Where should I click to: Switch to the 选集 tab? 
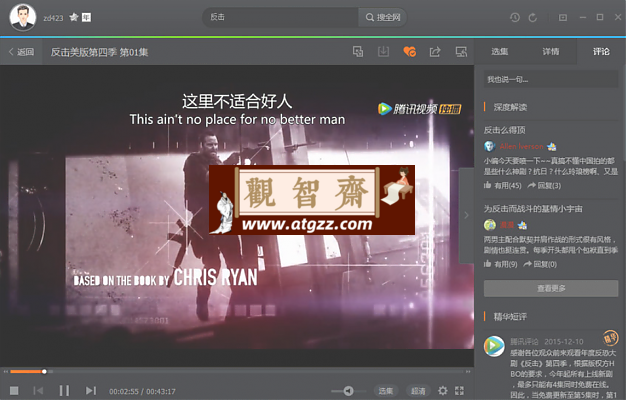499,51
